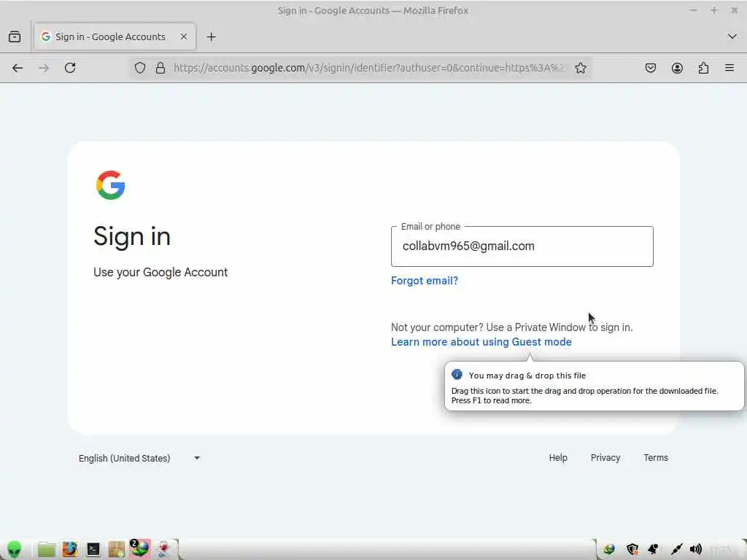Open the Firefox account icon
The width and height of the screenshot is (747, 560).
coord(677,68)
